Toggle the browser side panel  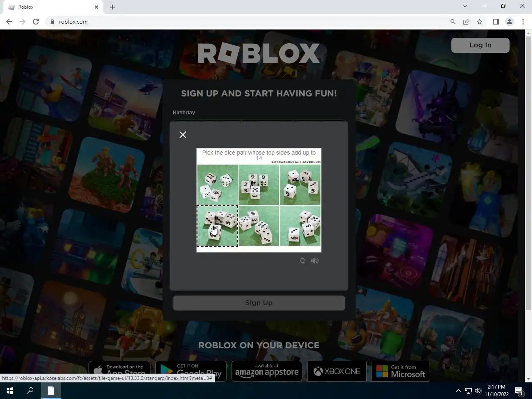[496, 22]
